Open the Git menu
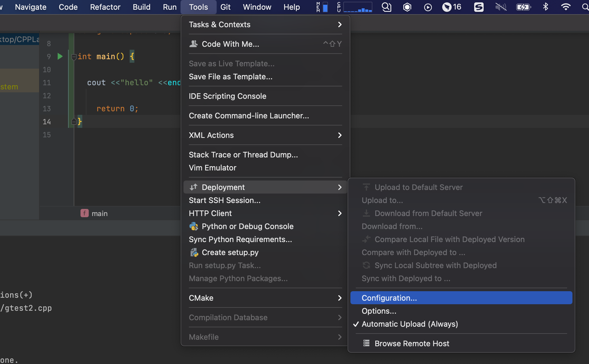 225,7
